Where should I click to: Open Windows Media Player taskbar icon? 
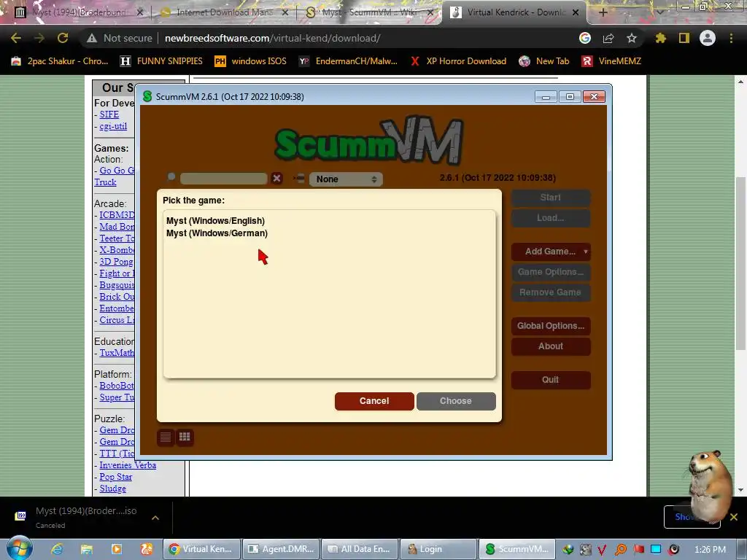point(116,549)
